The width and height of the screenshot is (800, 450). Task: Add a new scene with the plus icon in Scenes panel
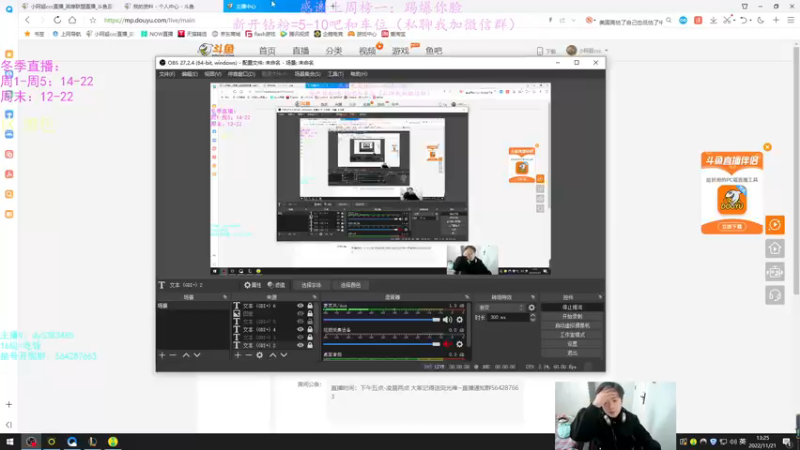162,355
